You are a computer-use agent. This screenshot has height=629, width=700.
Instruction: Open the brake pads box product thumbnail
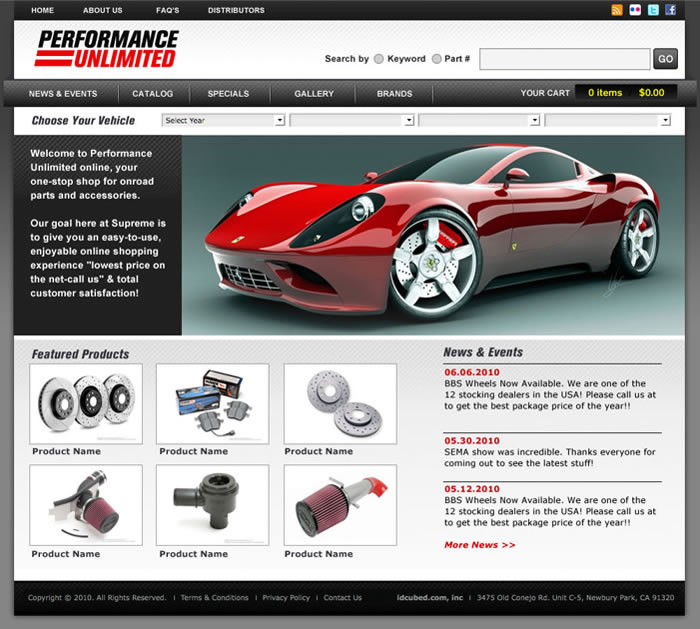212,404
